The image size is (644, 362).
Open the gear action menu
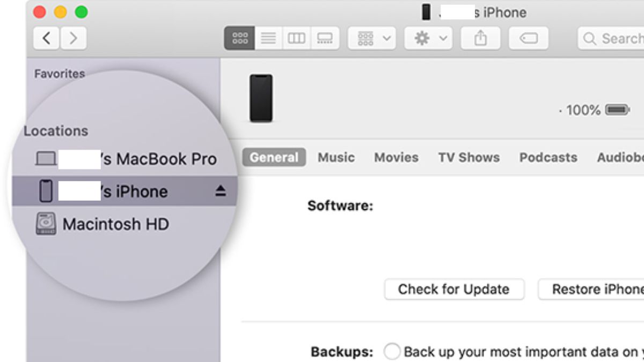[428, 38]
